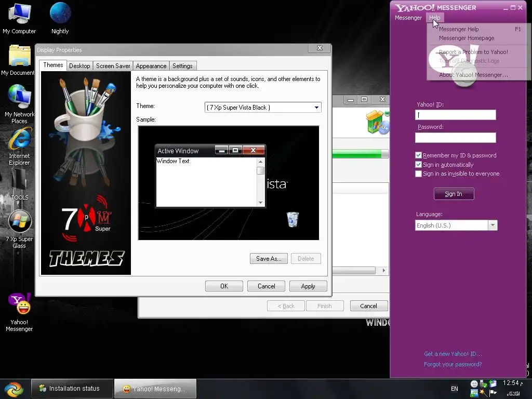Click the 12:54 taskbar clock
Screen dimensions: 532x399
point(512,383)
